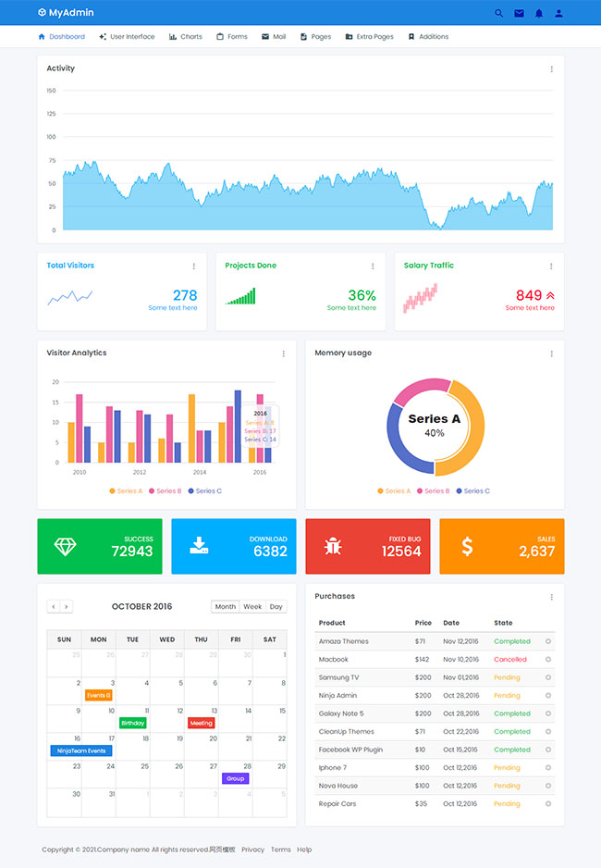Toggle Series A legend in Visitor Analytics
Screen dimensions: 601x868
coord(126,491)
